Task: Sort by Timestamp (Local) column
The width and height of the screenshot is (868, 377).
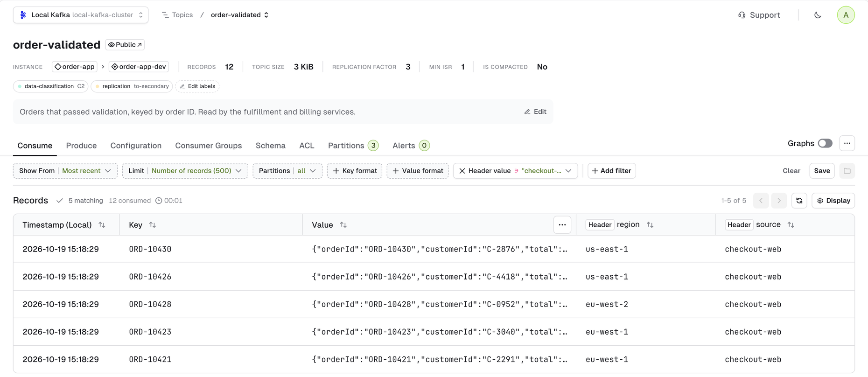Action: tap(102, 225)
